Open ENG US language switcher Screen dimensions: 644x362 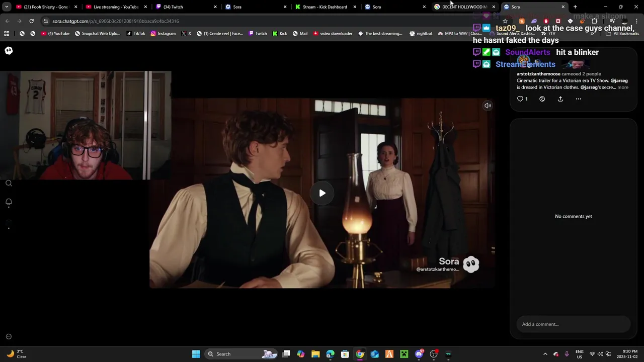click(580, 354)
